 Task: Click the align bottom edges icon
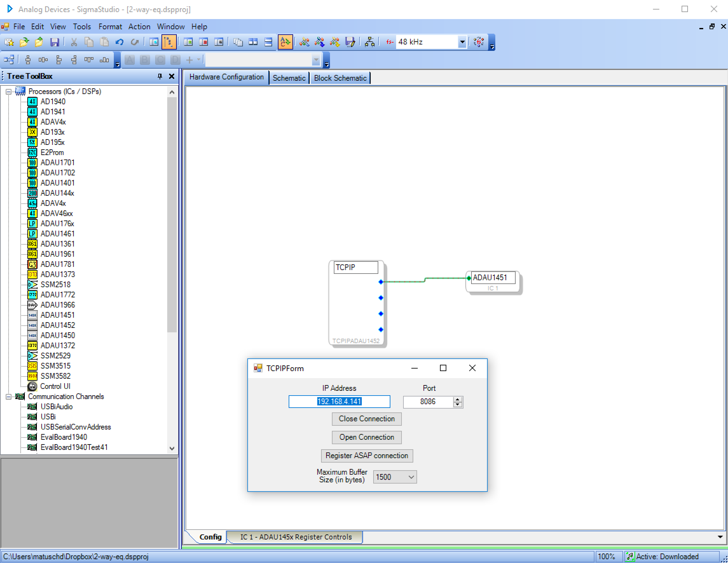coord(104,60)
